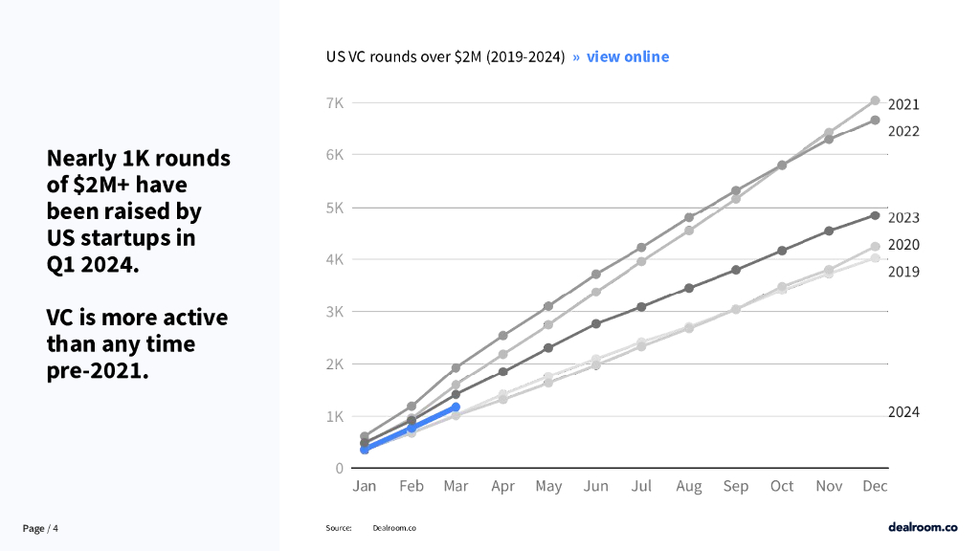Click the double chevron before view online
The height and width of the screenshot is (551, 980).
[x=576, y=56]
